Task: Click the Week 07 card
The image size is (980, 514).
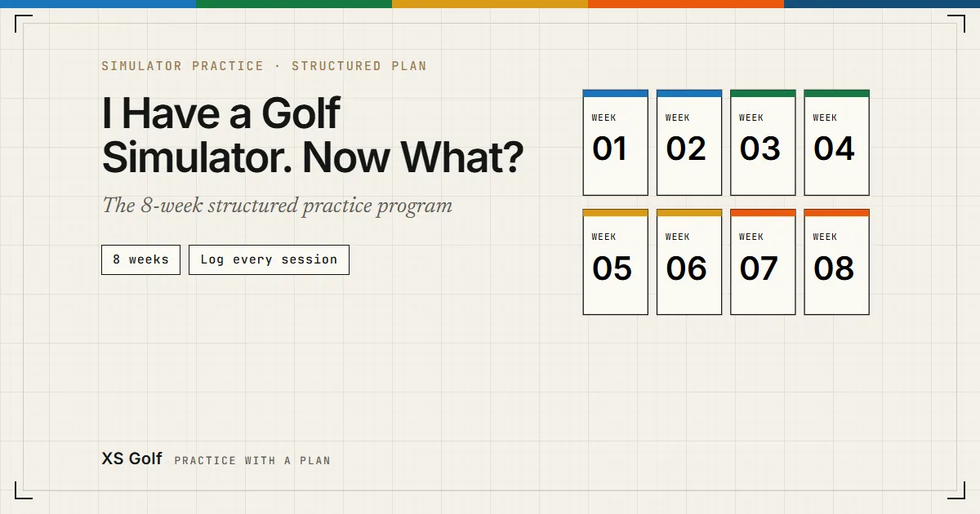Action: pos(763,262)
